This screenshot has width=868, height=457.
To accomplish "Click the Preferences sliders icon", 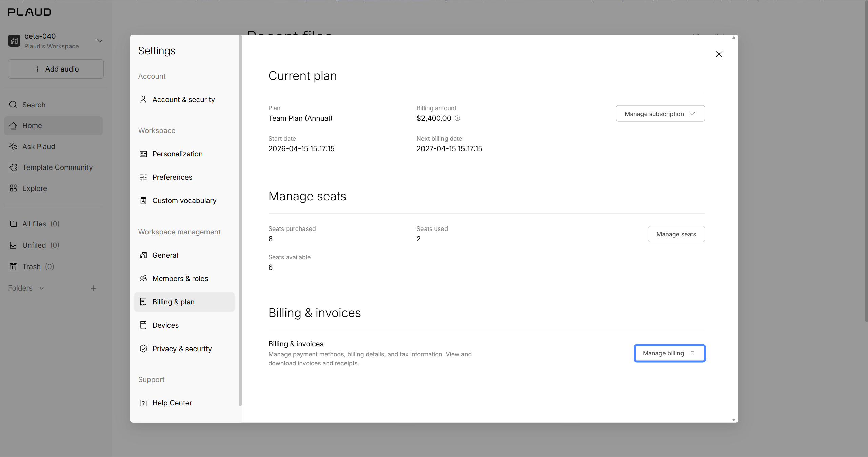I will tap(143, 177).
